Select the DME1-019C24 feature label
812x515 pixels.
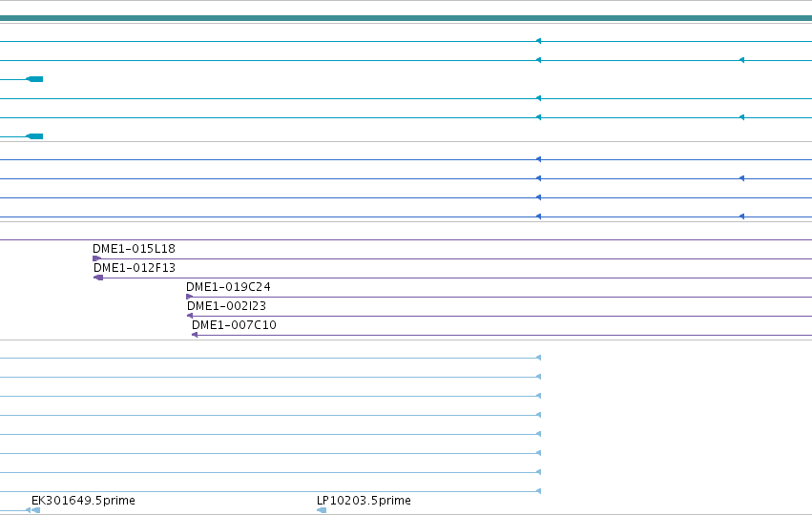coord(228,287)
